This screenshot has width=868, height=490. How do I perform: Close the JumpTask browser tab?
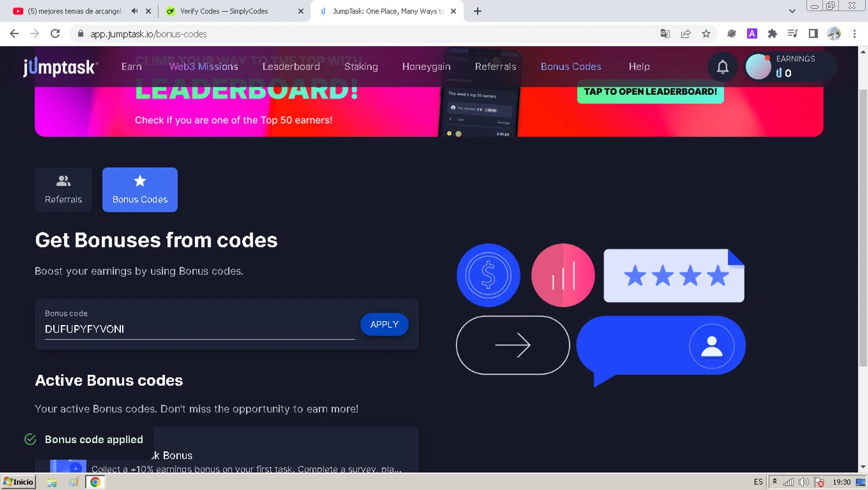tap(453, 11)
